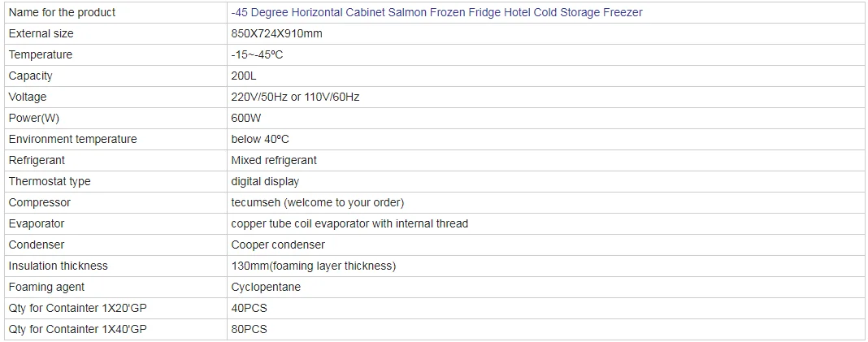The width and height of the screenshot is (868, 342).
Task: Click the 80PCS quantity value
Action: pos(249,329)
